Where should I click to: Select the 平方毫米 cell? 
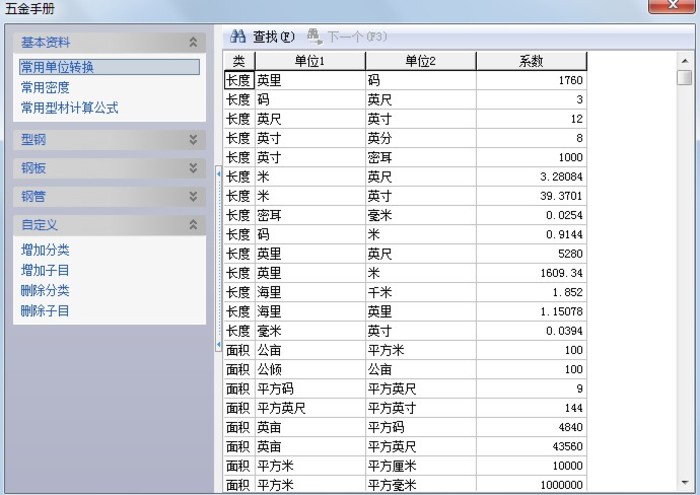pos(421,485)
